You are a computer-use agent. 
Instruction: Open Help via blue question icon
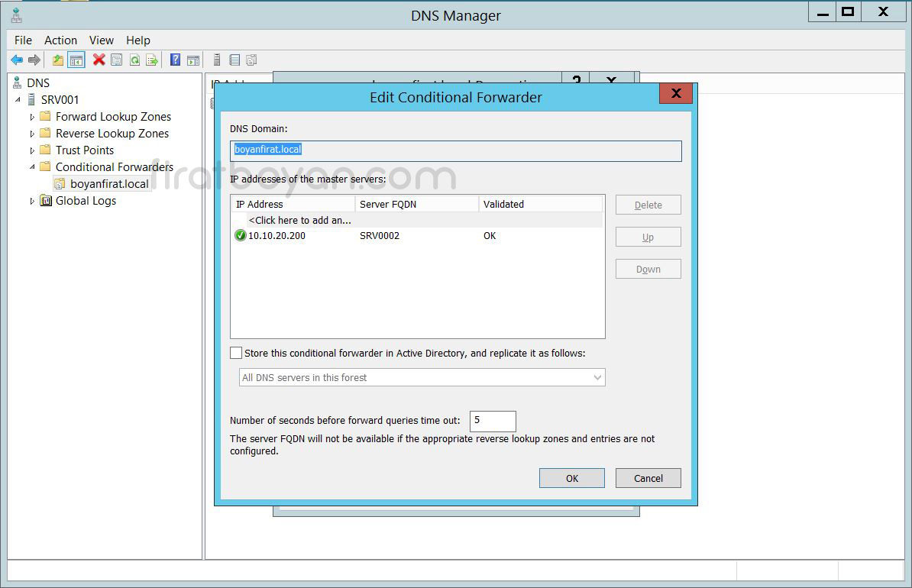[175, 60]
